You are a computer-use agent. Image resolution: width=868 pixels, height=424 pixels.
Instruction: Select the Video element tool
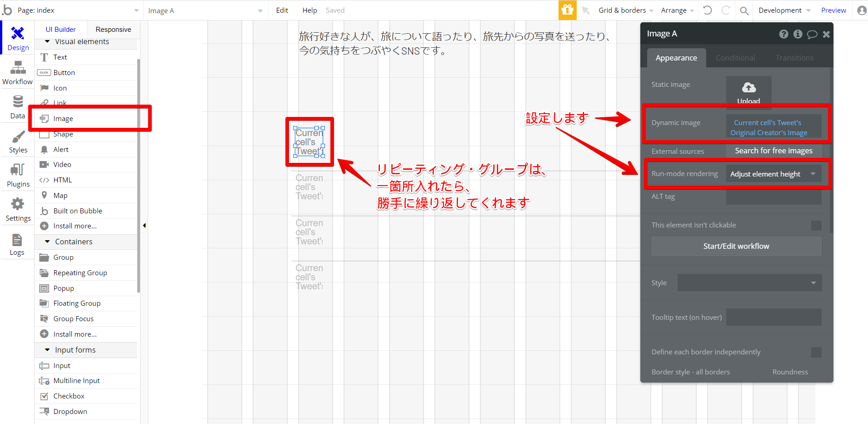pyautogui.click(x=86, y=164)
